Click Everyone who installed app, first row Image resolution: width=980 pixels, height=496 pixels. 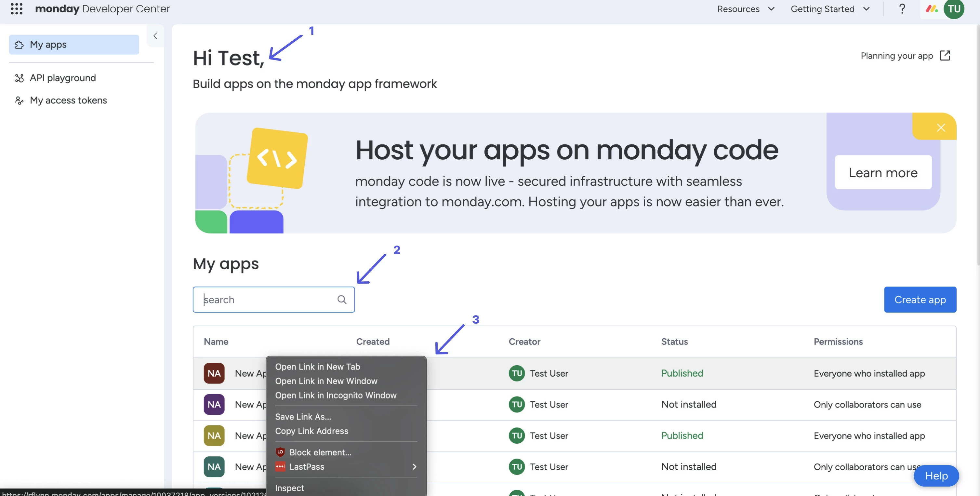click(x=869, y=373)
